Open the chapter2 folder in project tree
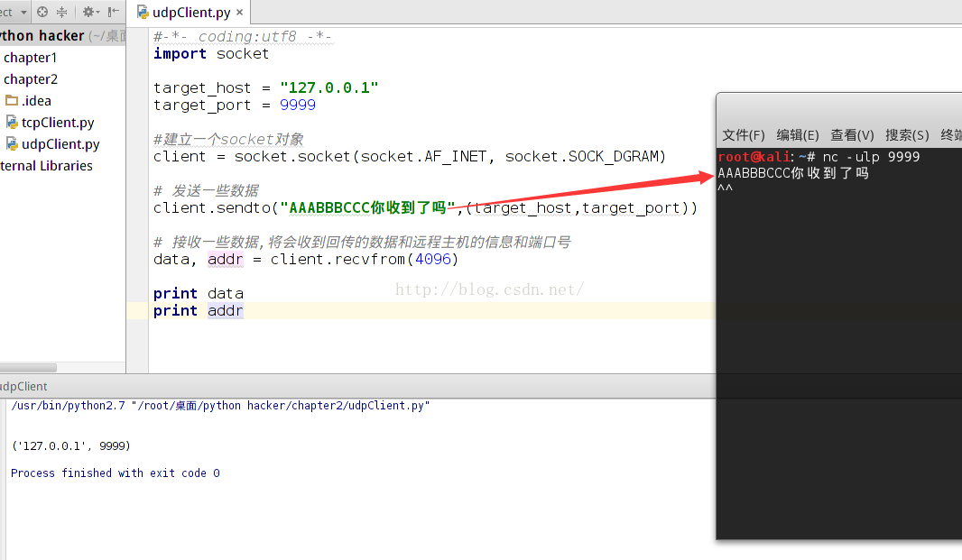This screenshot has width=962, height=560. [31, 79]
